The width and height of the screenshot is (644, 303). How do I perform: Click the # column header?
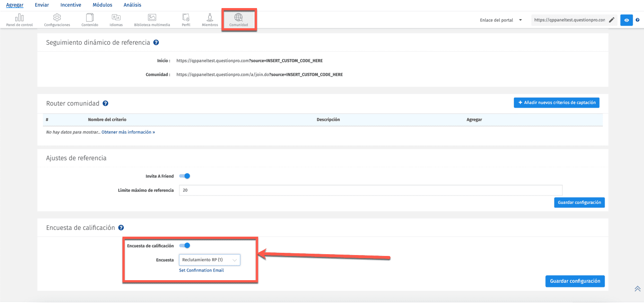coord(47,120)
